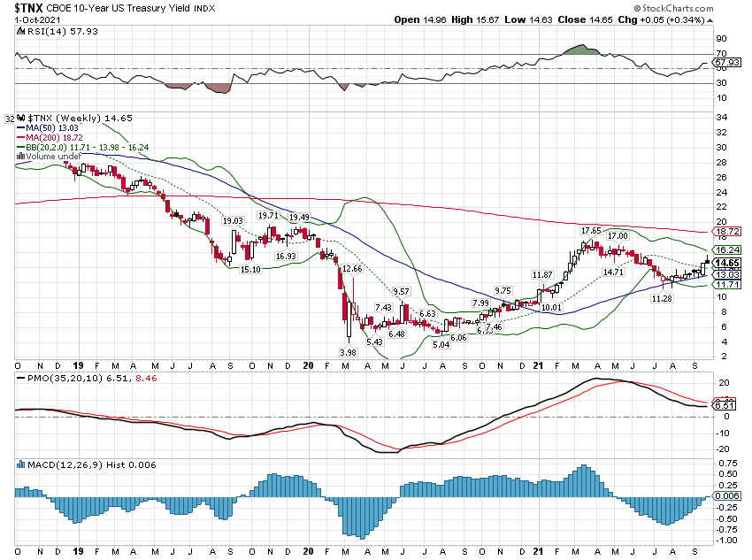
Task: Click the red PMO signal value '8.46'
Action: (x=146, y=379)
